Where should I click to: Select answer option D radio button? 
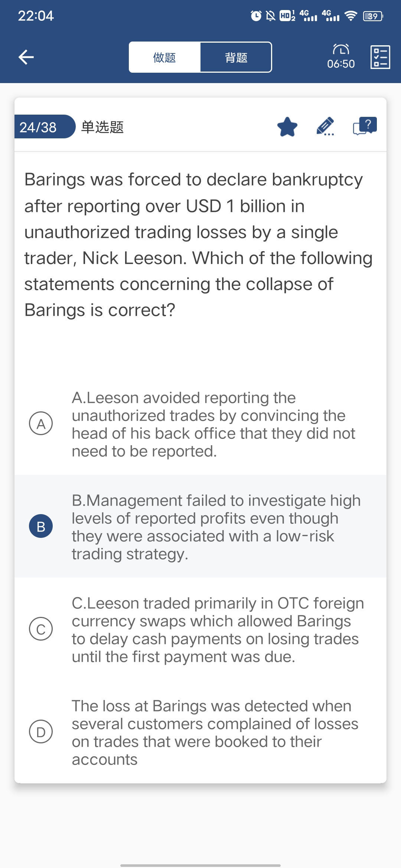(x=41, y=732)
